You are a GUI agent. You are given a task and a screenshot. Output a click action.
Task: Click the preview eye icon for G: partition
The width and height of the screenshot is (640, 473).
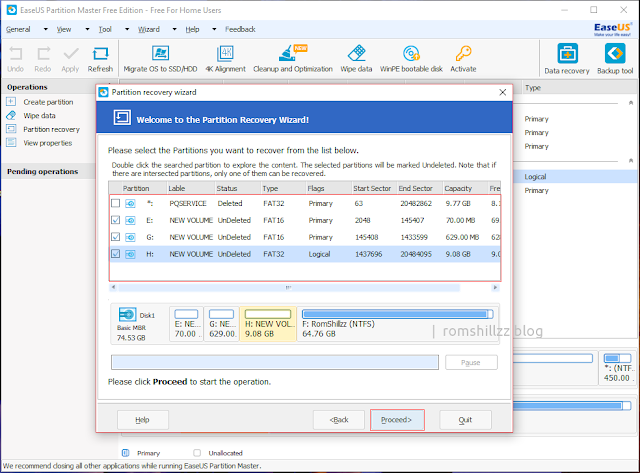click(x=130, y=237)
